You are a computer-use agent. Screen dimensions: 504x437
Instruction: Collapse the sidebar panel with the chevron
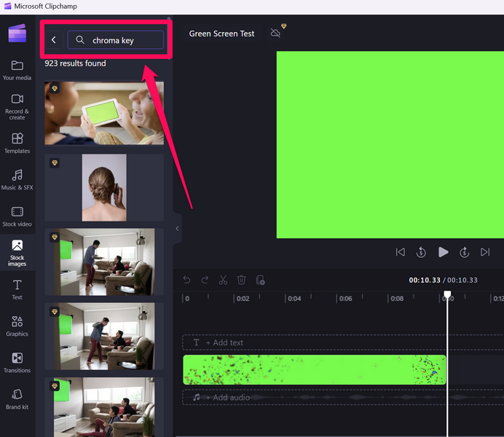pos(177,229)
